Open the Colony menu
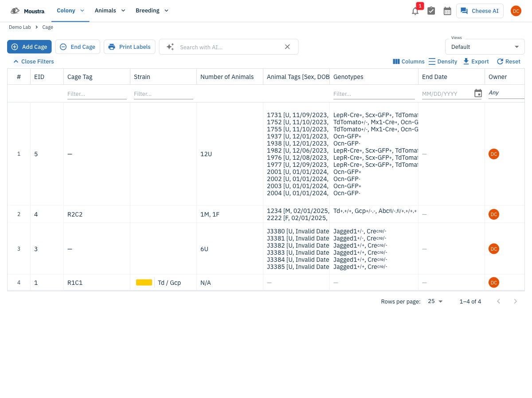This screenshot has width=532, height=398. (70, 11)
